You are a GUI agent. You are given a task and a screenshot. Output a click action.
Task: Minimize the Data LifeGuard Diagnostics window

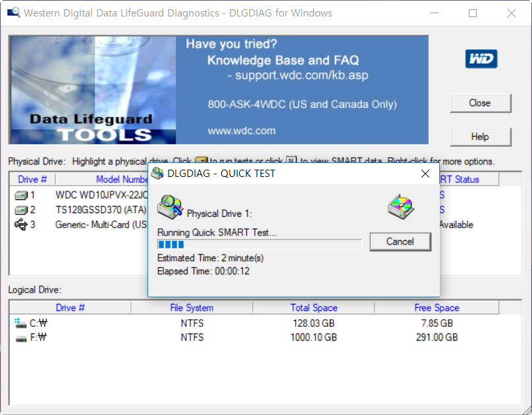[x=435, y=13]
